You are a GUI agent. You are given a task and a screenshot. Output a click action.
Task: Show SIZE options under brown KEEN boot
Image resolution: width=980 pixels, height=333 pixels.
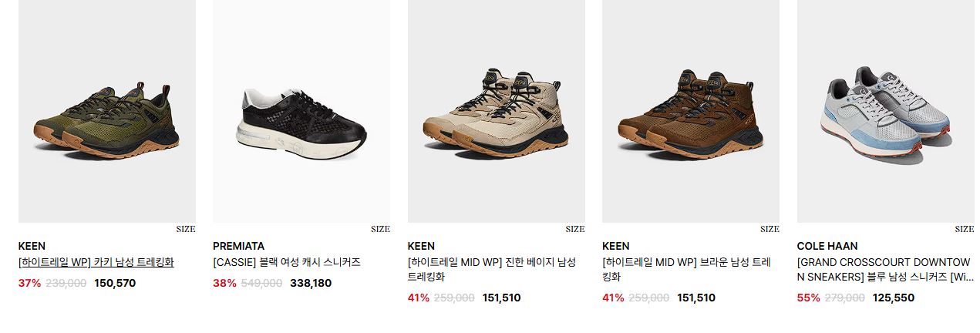pos(770,229)
